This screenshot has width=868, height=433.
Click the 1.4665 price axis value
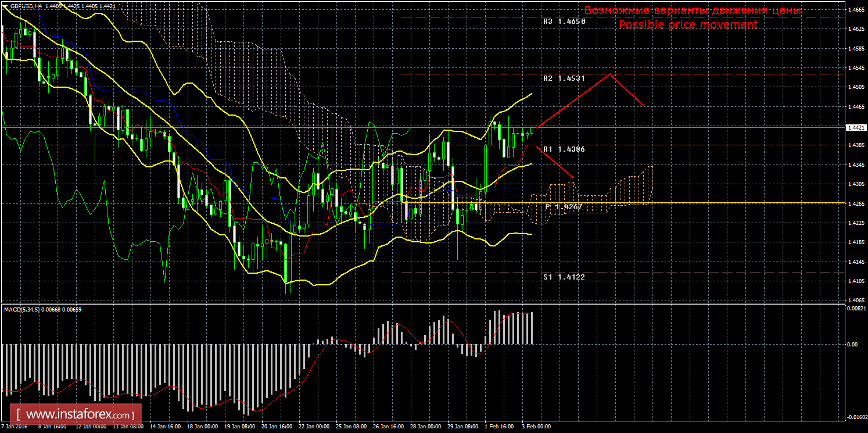tap(855, 9)
